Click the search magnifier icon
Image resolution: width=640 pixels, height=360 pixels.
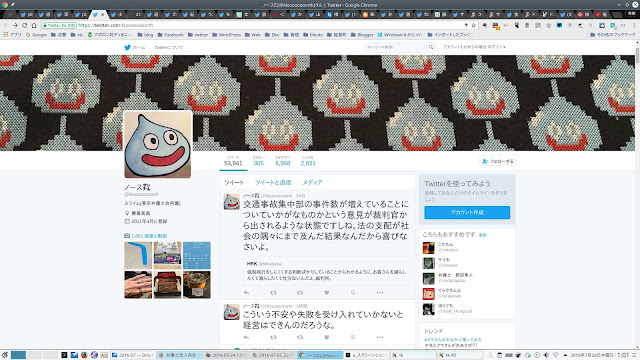[x=431, y=47]
